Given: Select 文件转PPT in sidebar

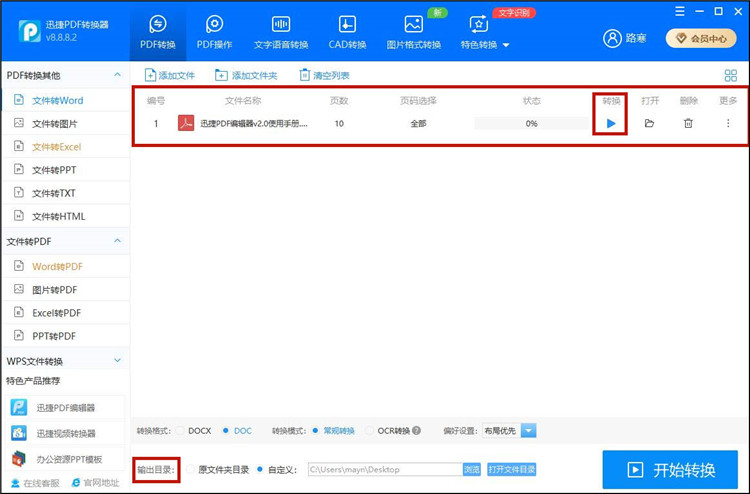Looking at the screenshot, I should click(66, 170).
